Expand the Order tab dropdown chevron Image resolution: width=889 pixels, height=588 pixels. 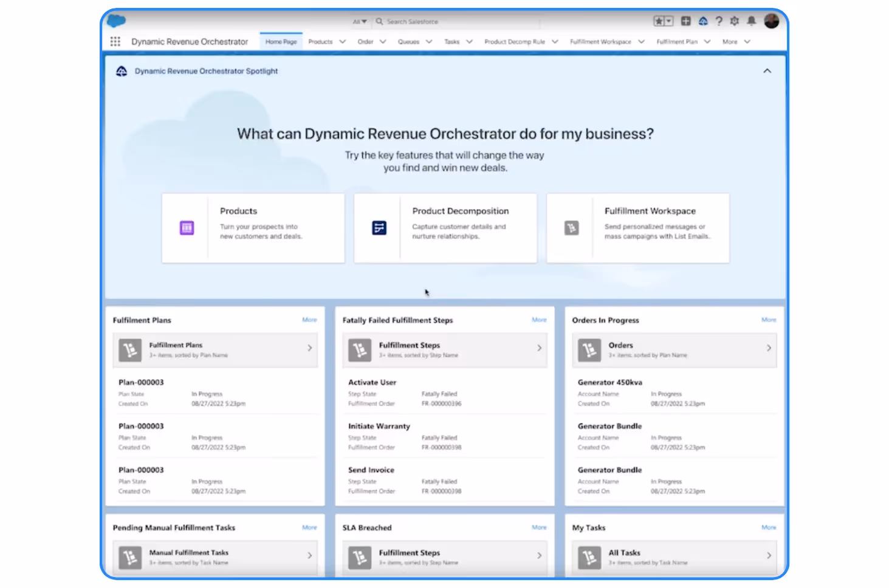pos(383,42)
